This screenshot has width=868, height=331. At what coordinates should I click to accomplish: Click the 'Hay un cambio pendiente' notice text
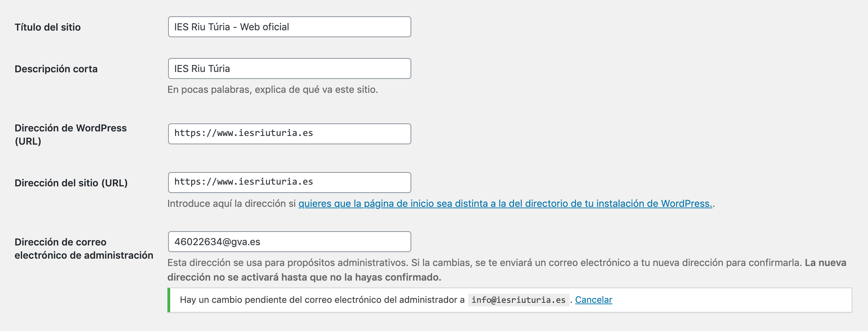pos(322,300)
